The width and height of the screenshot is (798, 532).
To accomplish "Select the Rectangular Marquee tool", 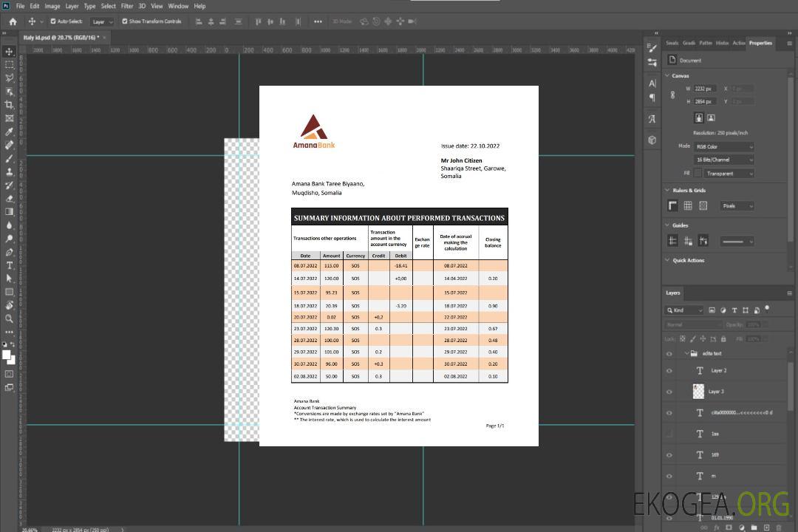I will pyautogui.click(x=10, y=64).
